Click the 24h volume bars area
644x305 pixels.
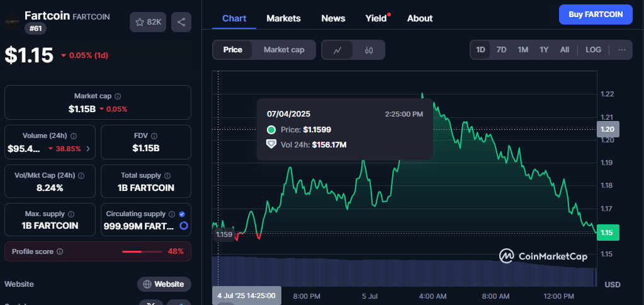404,272
